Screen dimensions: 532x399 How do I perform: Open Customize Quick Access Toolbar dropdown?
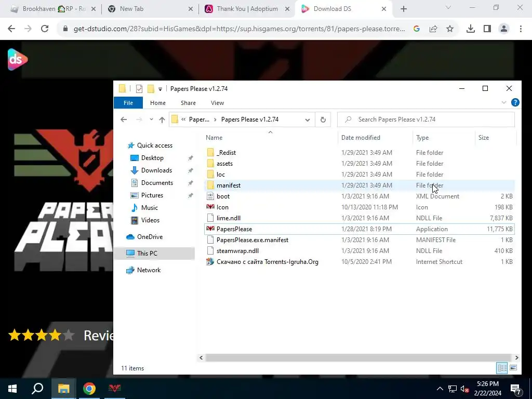coord(160,89)
